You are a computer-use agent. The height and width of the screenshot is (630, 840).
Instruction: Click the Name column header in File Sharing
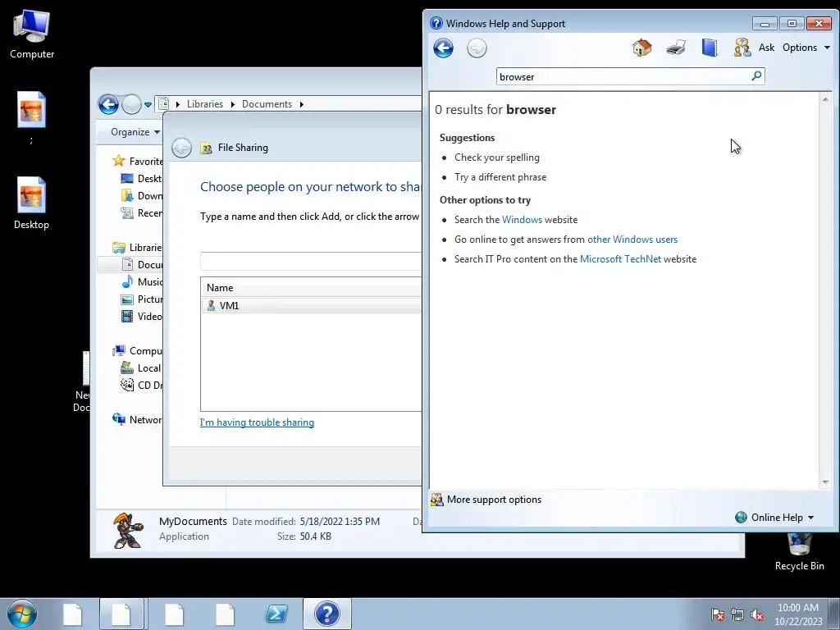click(311, 288)
